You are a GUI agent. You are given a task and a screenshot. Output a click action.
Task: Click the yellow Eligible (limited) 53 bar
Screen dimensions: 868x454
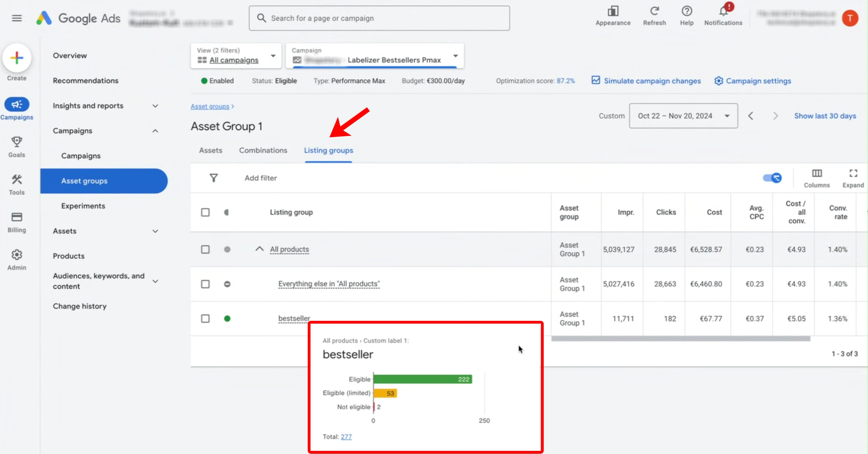click(385, 393)
